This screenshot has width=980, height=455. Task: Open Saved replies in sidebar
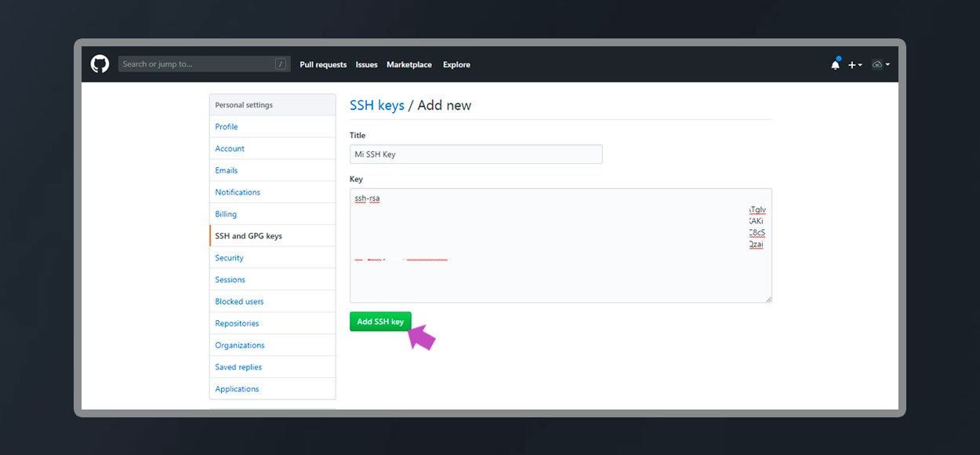(x=272, y=368)
